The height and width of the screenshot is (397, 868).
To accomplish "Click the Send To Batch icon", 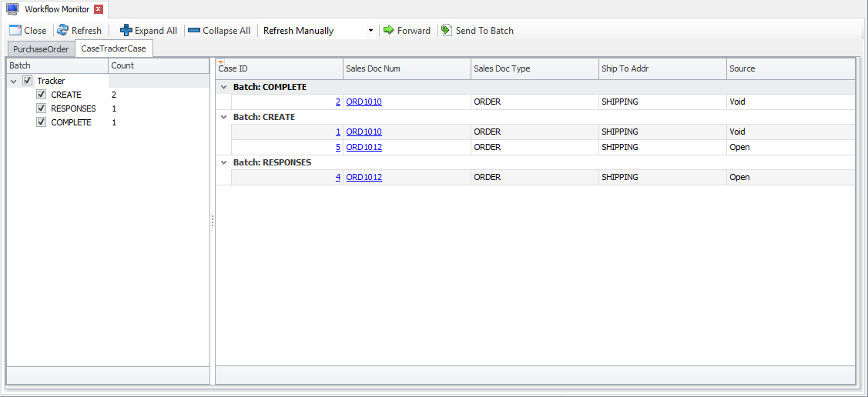I will tap(447, 31).
